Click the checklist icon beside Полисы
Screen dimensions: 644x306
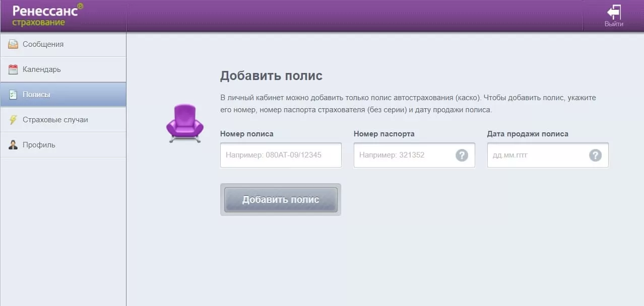pos(13,95)
